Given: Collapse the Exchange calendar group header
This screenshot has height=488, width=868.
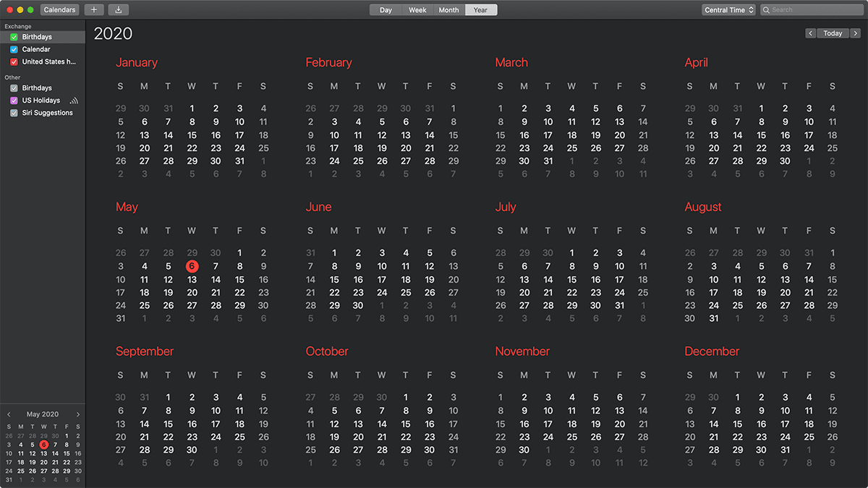Looking at the screenshot, I should coord(18,27).
